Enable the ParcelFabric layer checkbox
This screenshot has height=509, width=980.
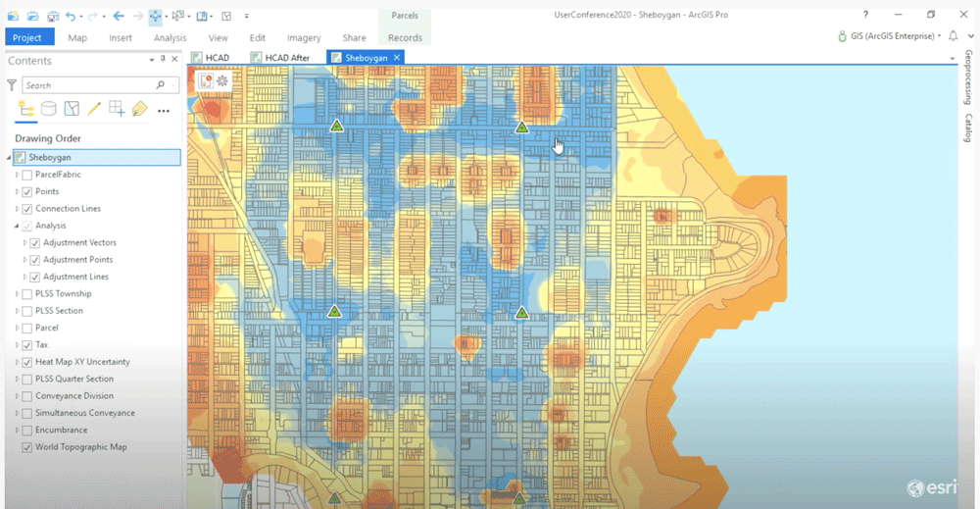[26, 176]
